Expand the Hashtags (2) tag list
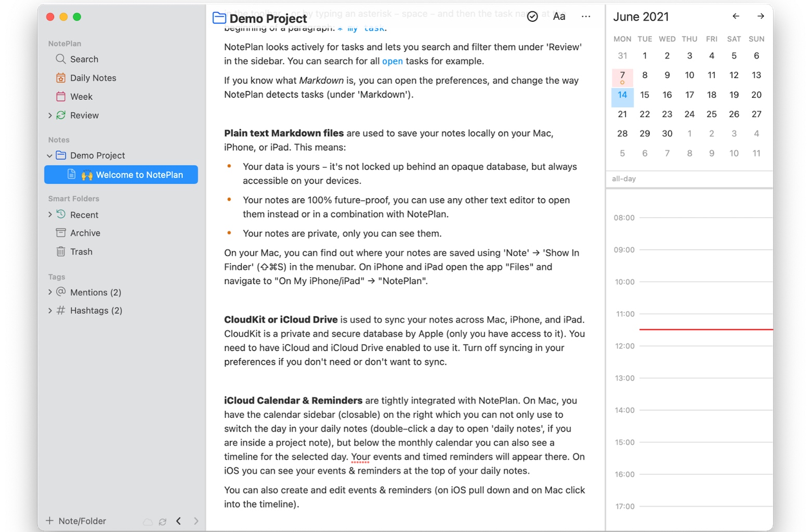This screenshot has width=811, height=532. click(50, 310)
